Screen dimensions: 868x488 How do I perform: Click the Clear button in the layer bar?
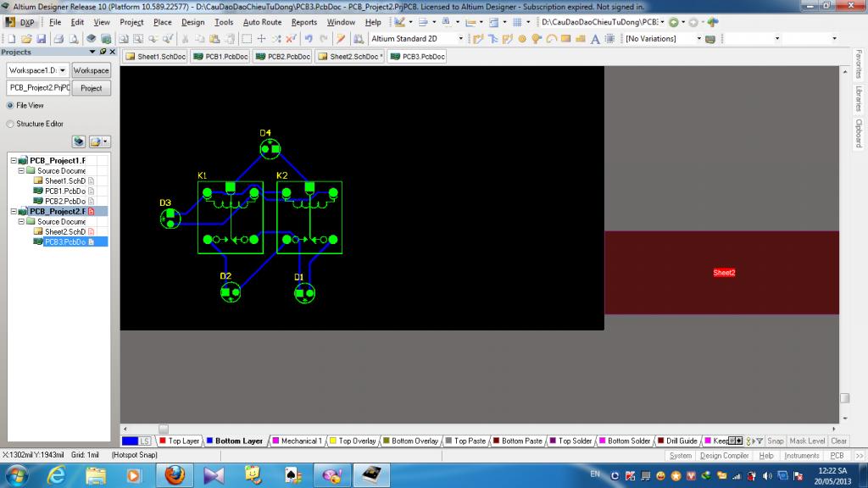(x=838, y=441)
